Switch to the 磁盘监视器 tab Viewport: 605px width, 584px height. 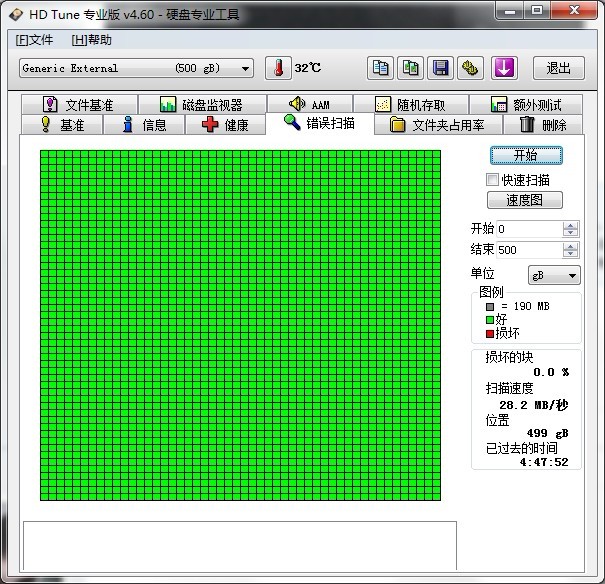point(202,105)
